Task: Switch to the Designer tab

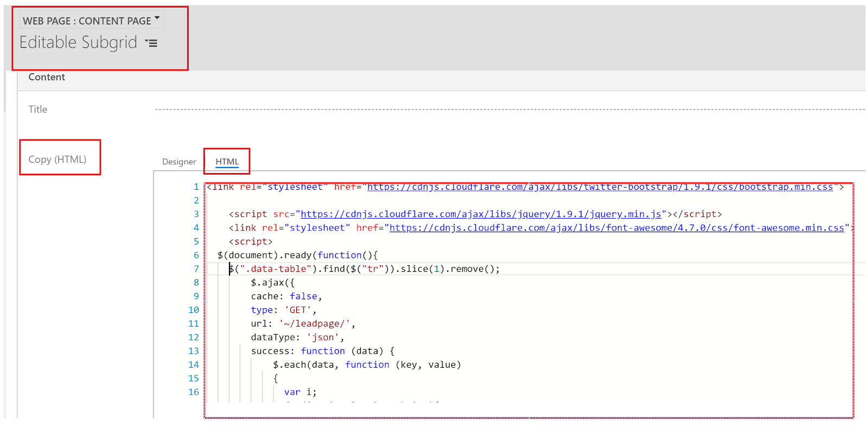Action: tap(179, 162)
